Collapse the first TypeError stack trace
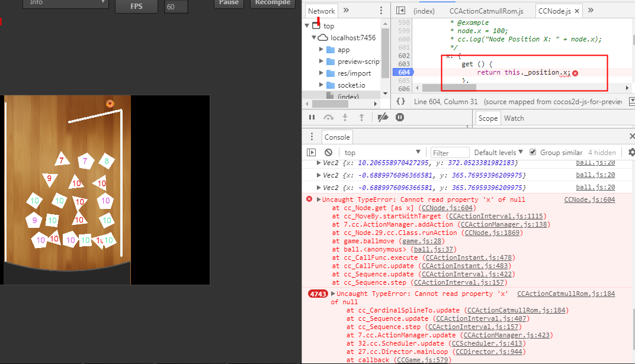This screenshot has width=635, height=364. coord(319,199)
